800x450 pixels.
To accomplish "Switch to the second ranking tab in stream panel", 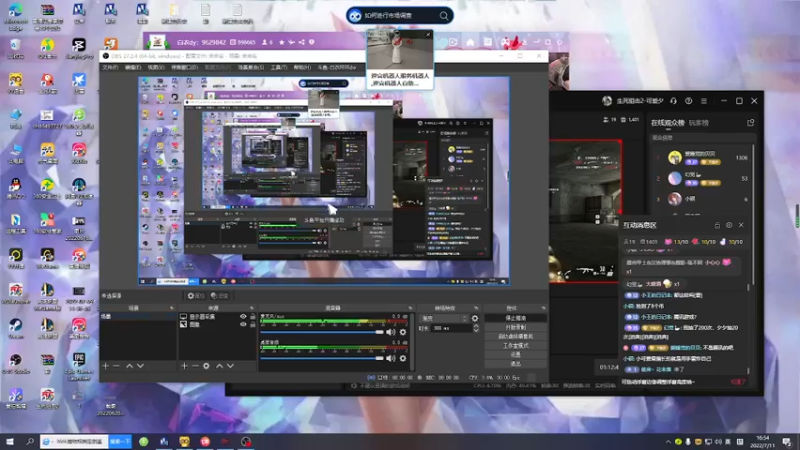I will tap(698, 122).
